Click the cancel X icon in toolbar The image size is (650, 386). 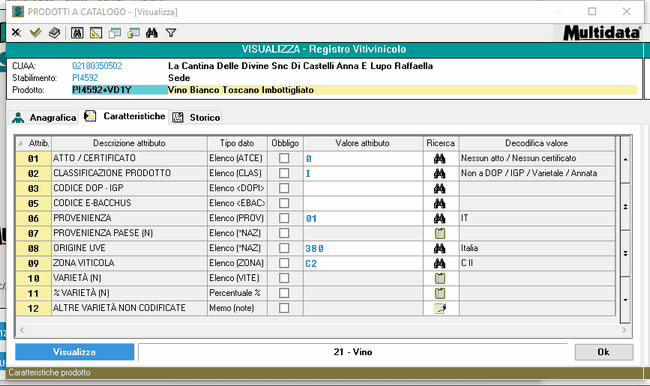(16, 32)
